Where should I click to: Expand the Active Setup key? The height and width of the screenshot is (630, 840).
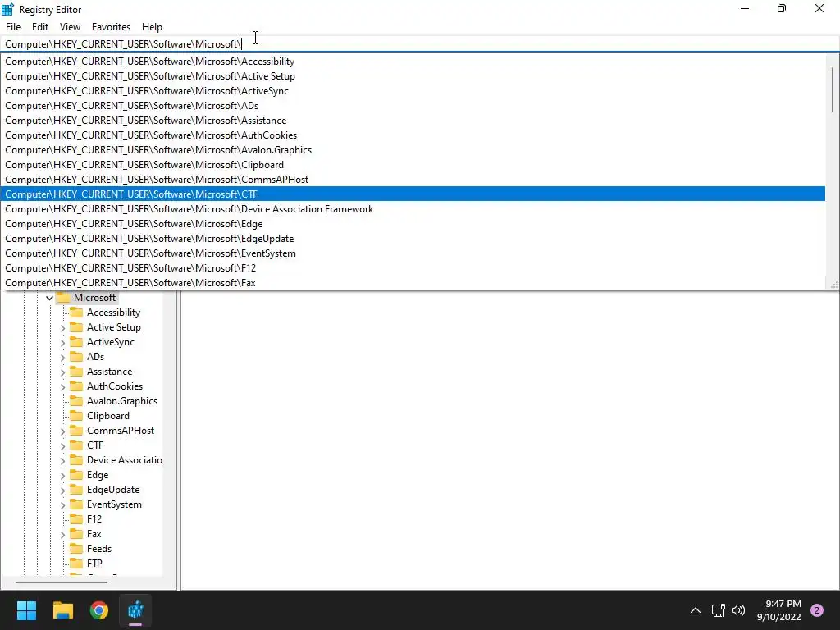click(62, 327)
